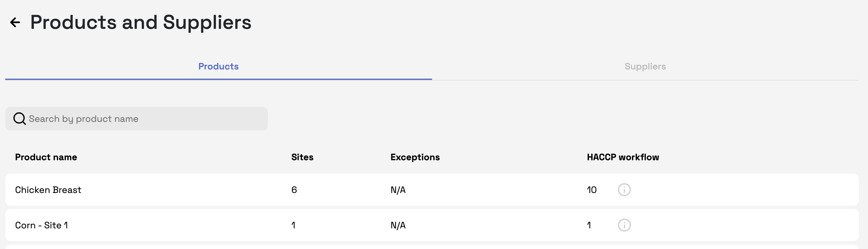868x249 pixels.
Task: Click Chicken Breast sites count 6
Action: point(294,190)
